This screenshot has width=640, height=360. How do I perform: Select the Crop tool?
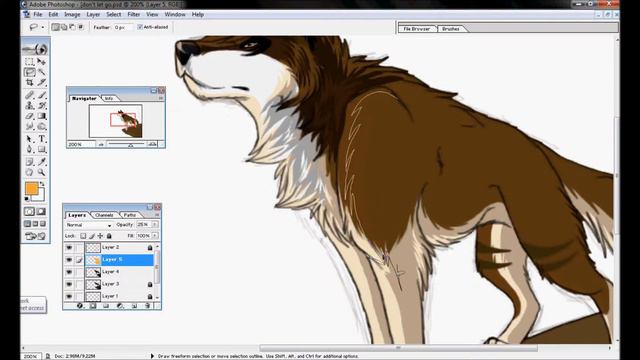pos(29,82)
